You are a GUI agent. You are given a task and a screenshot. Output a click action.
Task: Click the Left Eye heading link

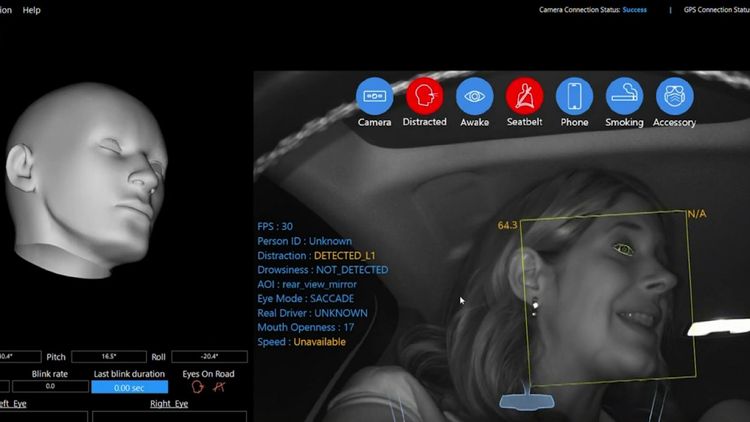tap(12, 404)
